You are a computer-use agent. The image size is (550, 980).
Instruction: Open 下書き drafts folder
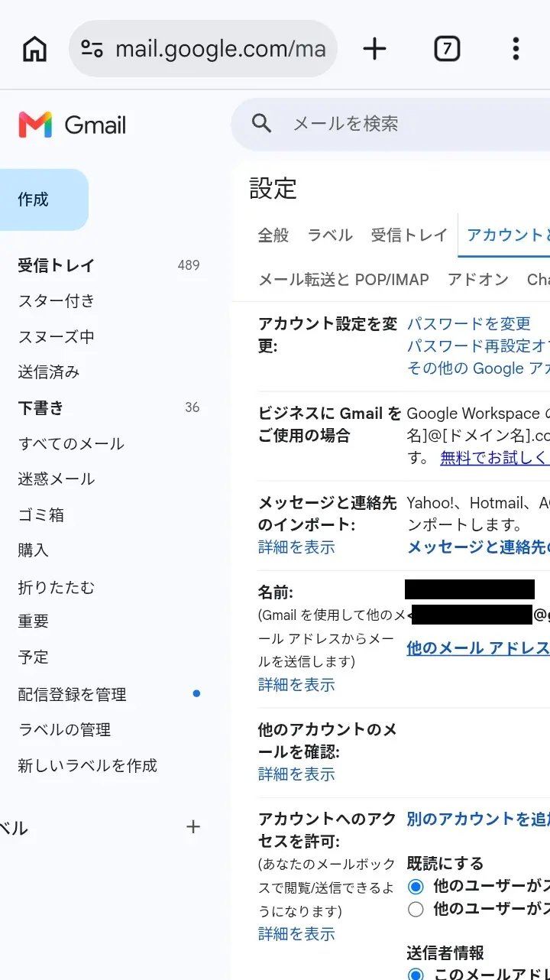(x=41, y=407)
